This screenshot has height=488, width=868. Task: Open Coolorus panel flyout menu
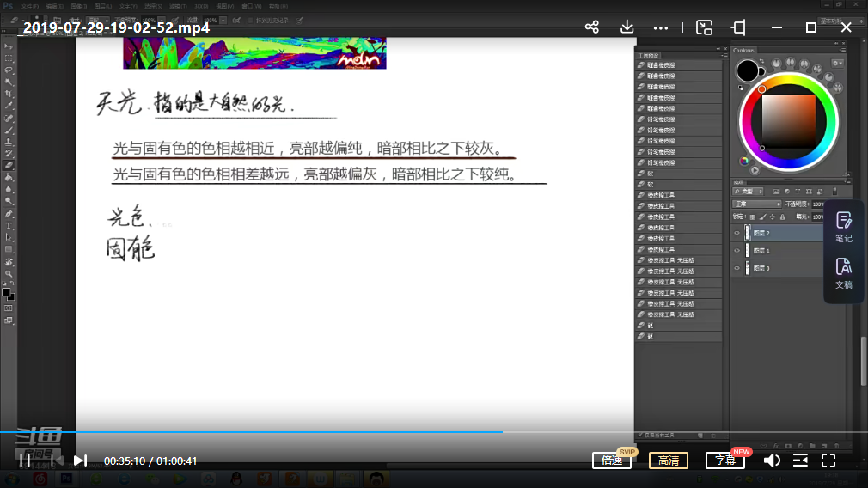coord(842,51)
